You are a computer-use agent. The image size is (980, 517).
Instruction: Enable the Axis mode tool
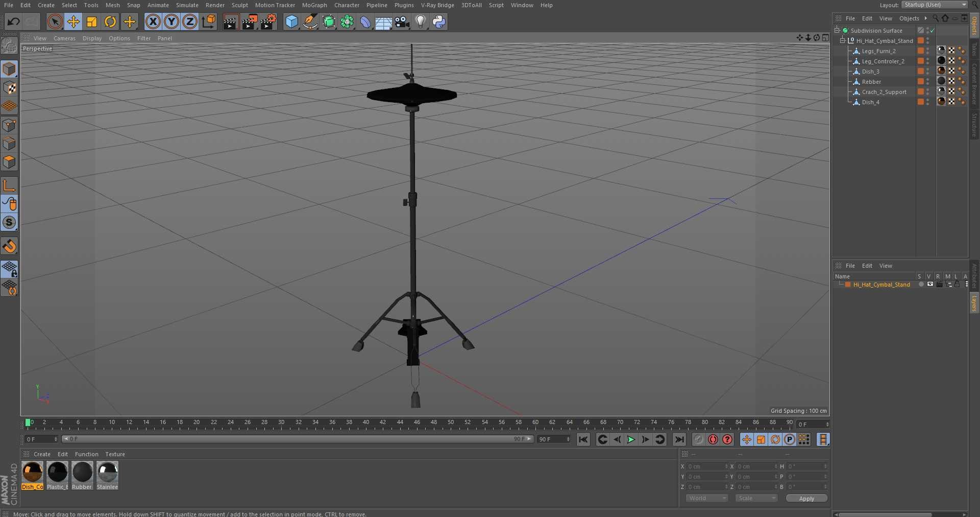point(9,185)
